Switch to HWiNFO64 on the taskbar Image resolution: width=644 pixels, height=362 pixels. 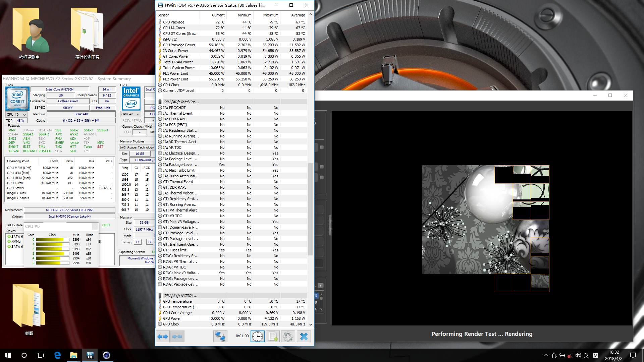(x=90, y=355)
